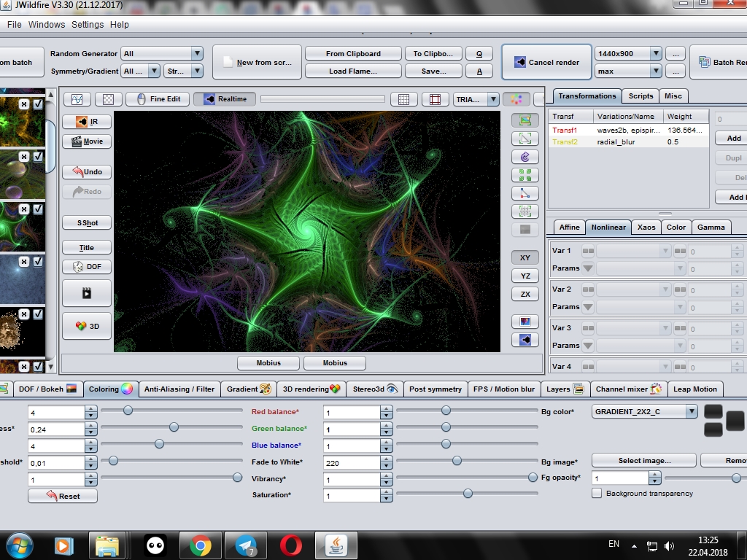
Task: Open Telegram from the taskbar
Action: coord(246,545)
